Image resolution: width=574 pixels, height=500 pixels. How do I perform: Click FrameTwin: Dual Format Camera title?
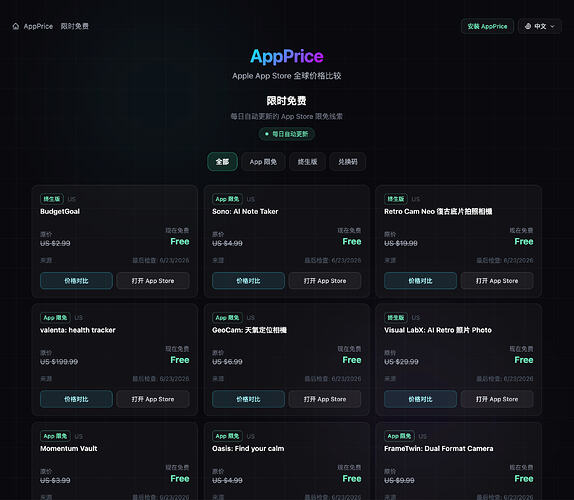[x=439, y=449]
